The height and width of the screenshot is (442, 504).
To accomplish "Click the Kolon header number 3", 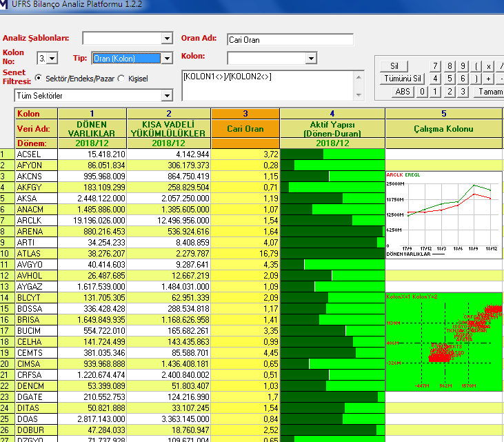I will click(x=245, y=114).
